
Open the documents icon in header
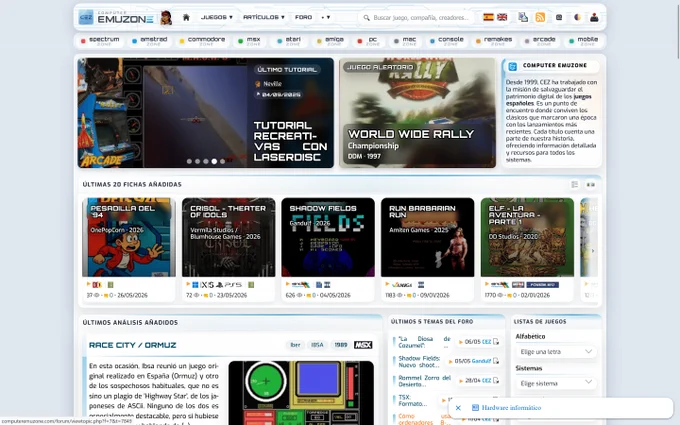523,17
